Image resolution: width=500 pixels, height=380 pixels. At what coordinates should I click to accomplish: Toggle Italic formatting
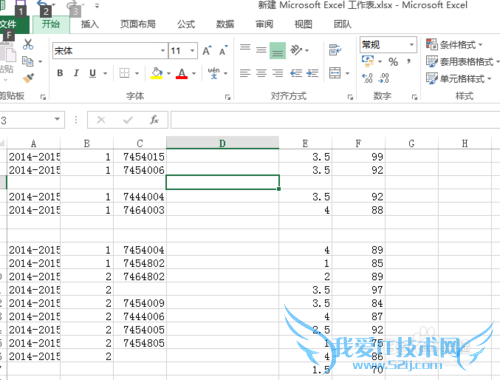click(x=76, y=73)
